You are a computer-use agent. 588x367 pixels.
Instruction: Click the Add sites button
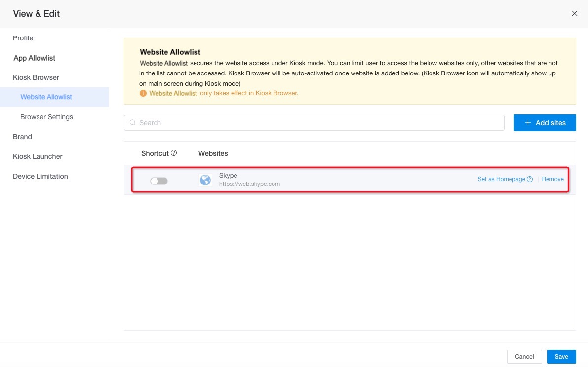545,123
